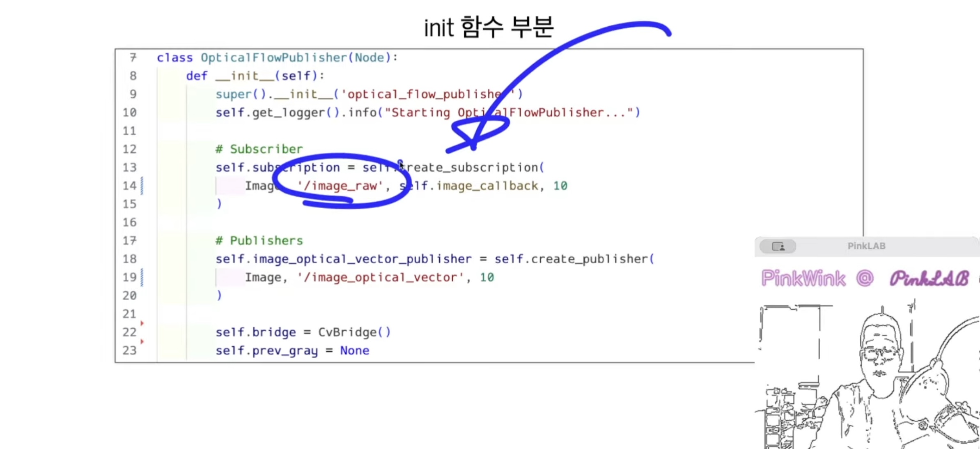The height and width of the screenshot is (449, 980).
Task: Click the PinkWink neon logo text
Action: pyautogui.click(x=803, y=279)
